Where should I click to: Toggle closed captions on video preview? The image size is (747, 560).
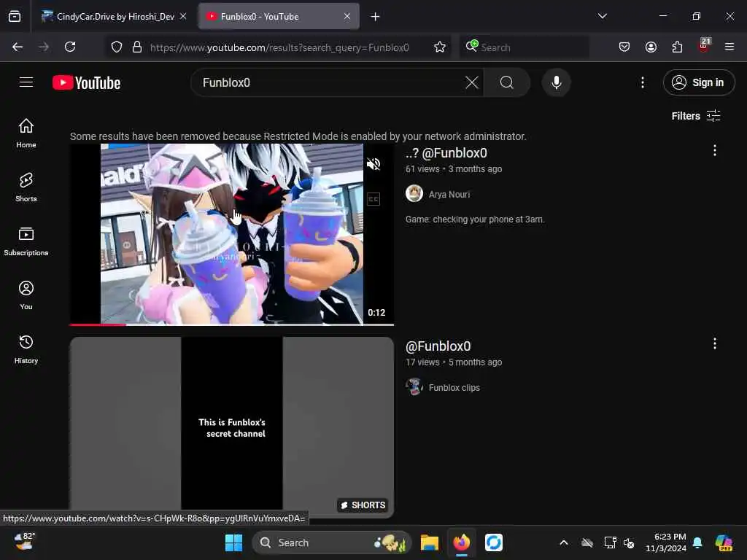pyautogui.click(x=373, y=198)
